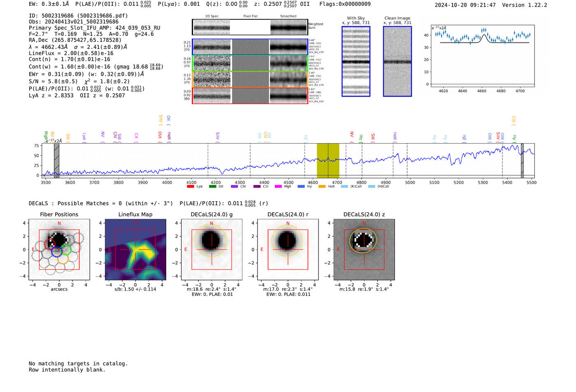
Task: Click the CIV purple legend swatch
Action: click(x=235, y=186)
